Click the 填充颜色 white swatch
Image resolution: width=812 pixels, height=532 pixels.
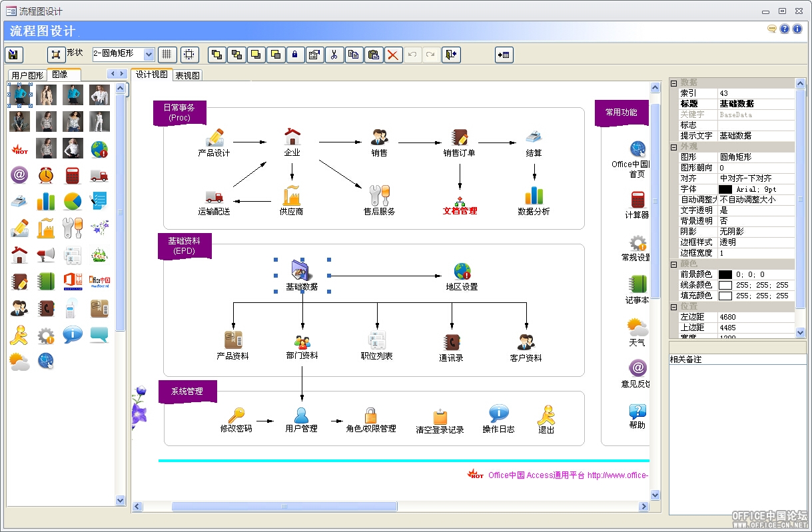pos(725,296)
